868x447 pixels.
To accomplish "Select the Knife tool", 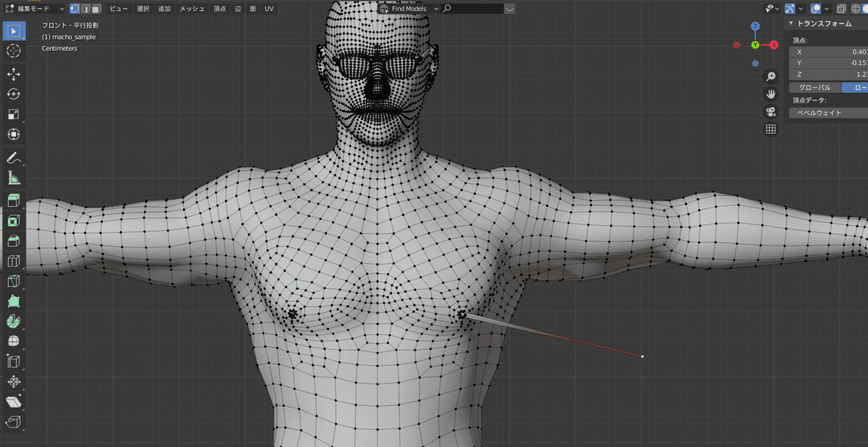I will coord(14,281).
